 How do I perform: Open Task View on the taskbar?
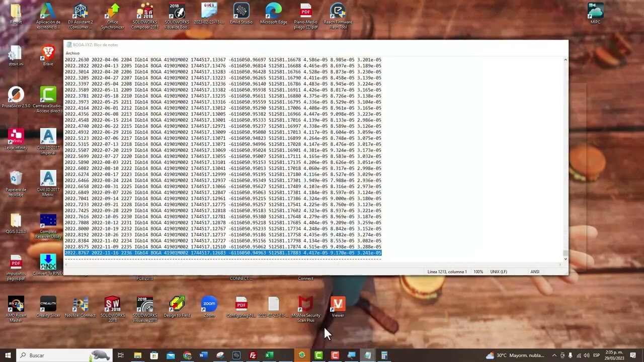tap(121, 355)
